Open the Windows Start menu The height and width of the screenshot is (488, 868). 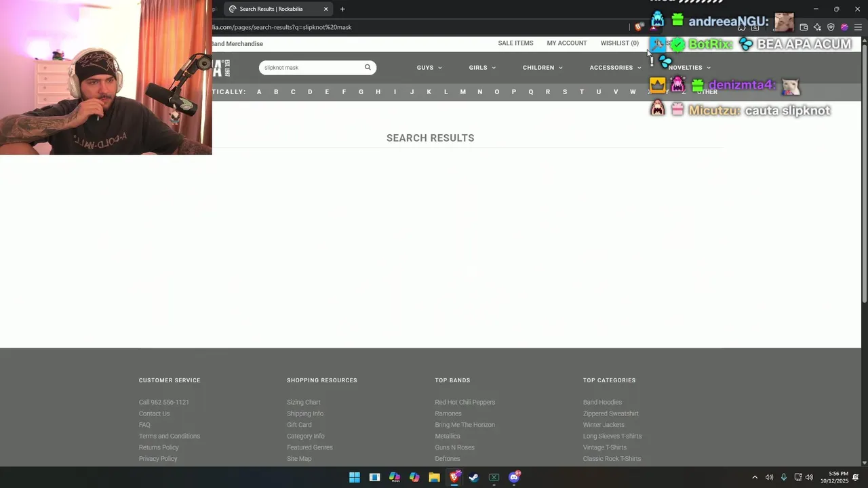coord(355,477)
